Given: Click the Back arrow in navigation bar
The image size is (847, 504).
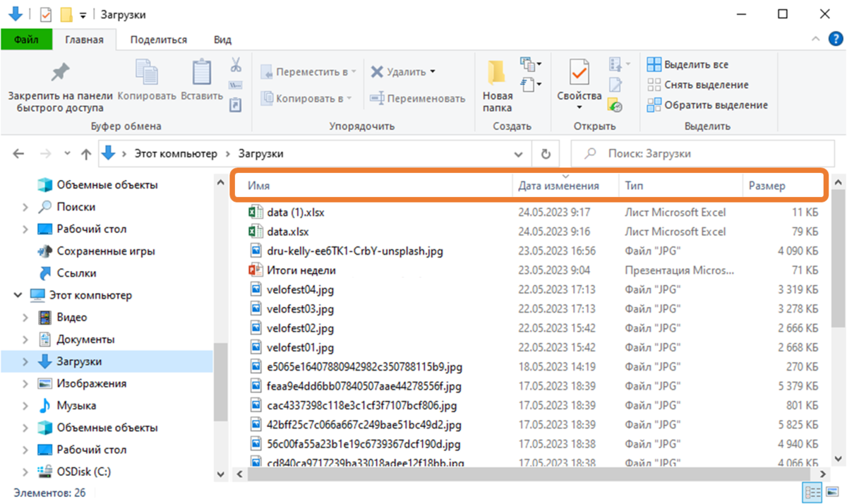Looking at the screenshot, I should (x=19, y=153).
